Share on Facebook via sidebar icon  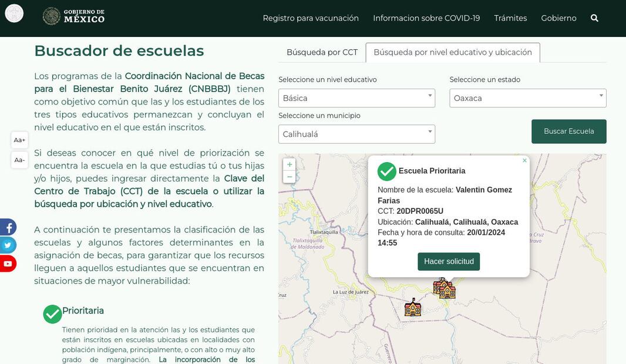pyautogui.click(x=8, y=227)
